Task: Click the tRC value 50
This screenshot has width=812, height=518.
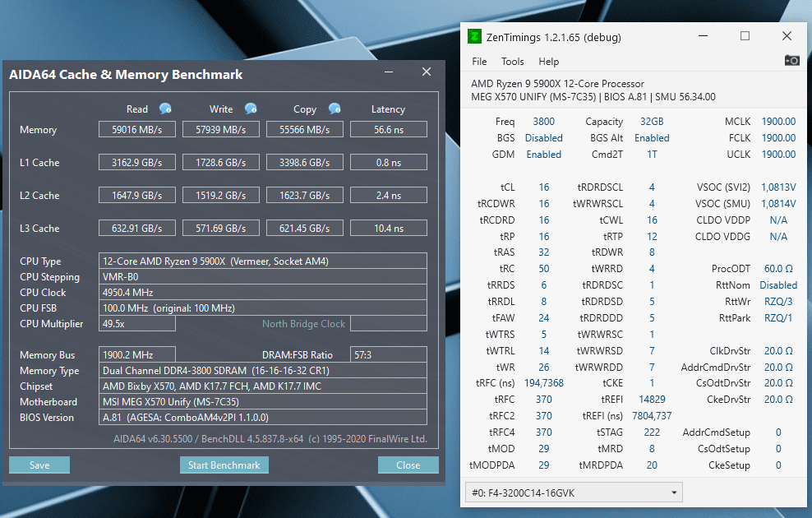Action: (544, 269)
